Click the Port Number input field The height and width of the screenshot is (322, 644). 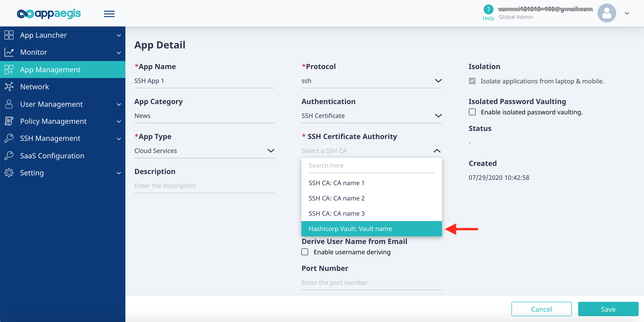point(371,283)
